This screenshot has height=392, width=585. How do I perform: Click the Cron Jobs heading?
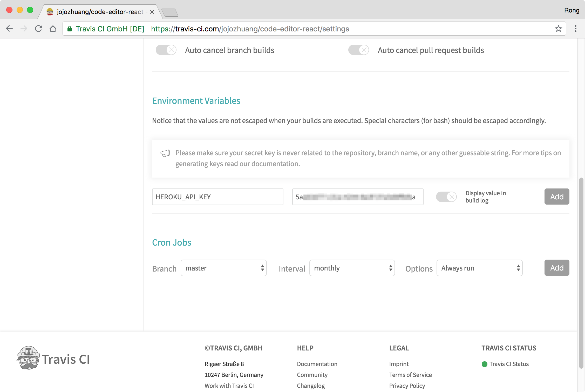(x=172, y=242)
